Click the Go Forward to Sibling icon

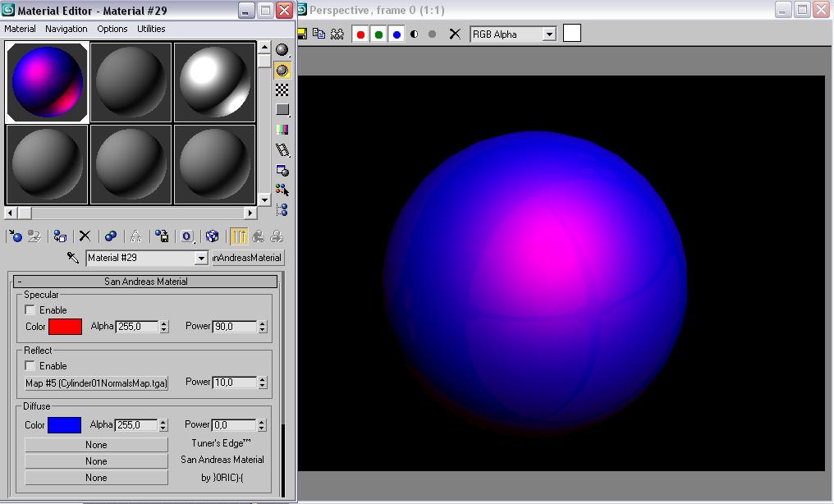coord(277,236)
